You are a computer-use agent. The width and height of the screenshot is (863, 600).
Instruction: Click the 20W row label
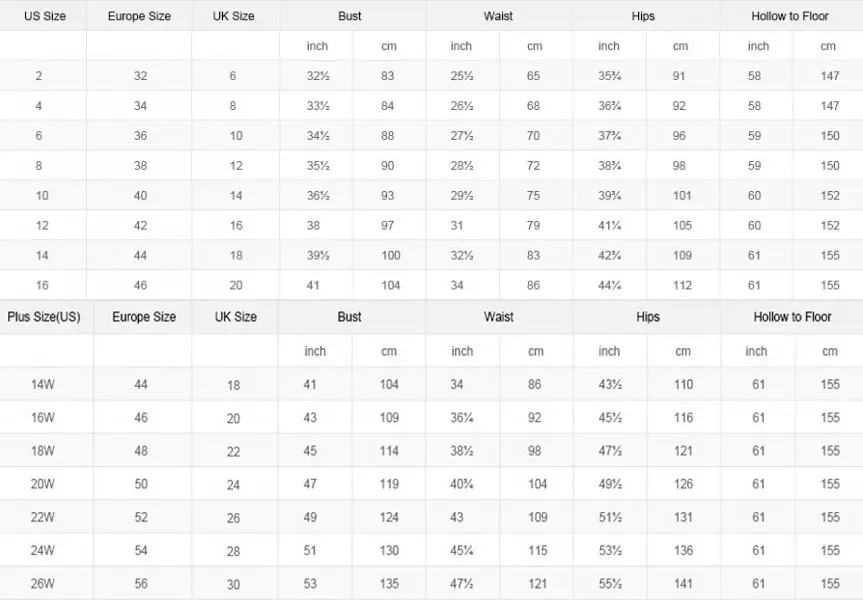[44, 484]
